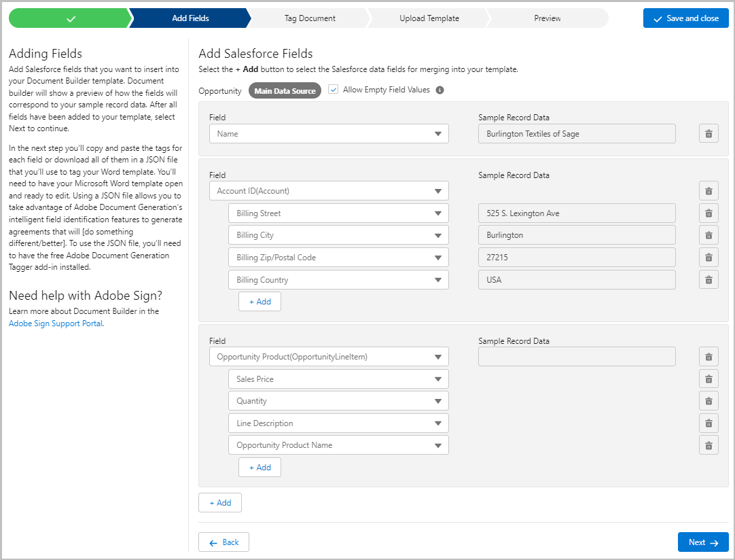
Task: Click the Save and close button
Action: (685, 18)
